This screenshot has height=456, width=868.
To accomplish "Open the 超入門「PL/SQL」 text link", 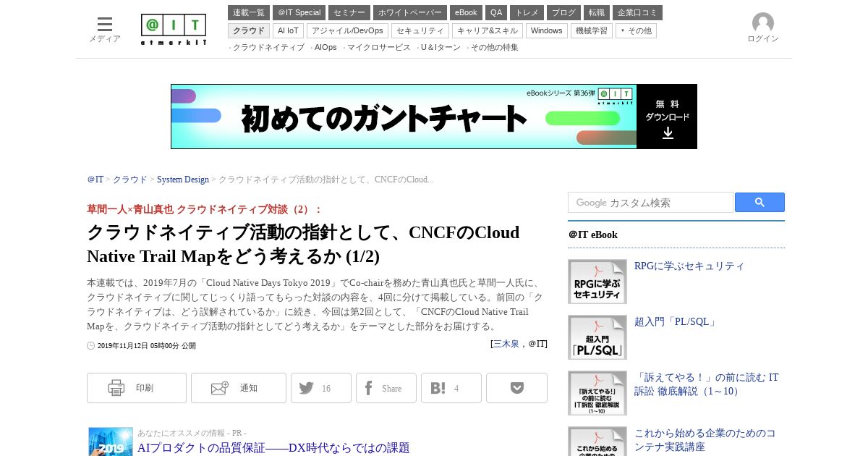I will click(x=676, y=322).
